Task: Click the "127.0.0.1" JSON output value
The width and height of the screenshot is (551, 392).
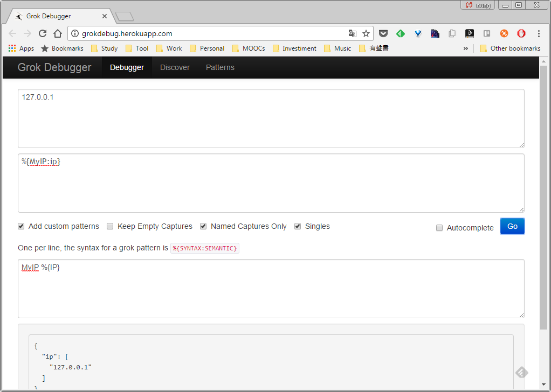Action: [x=70, y=367]
